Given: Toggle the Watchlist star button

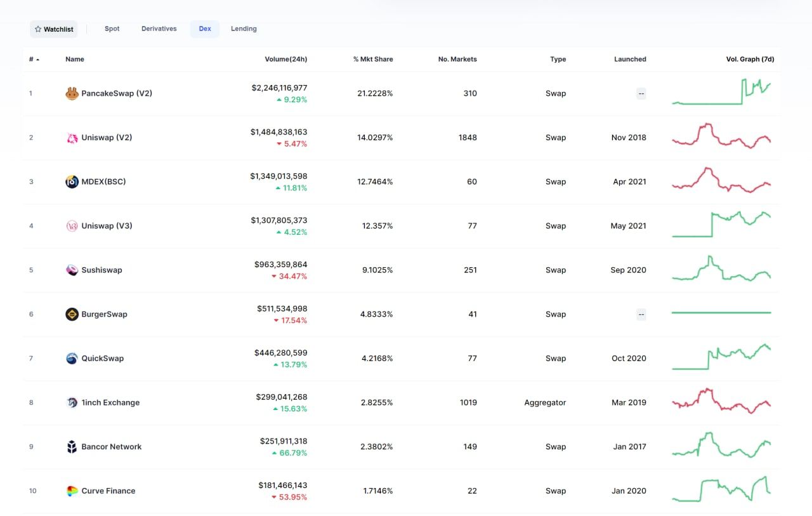Looking at the screenshot, I should (x=54, y=29).
